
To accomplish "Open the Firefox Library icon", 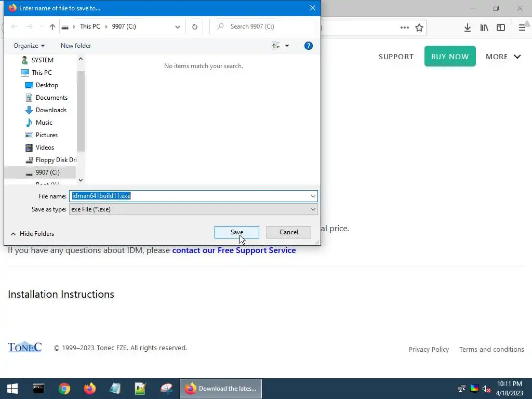I will pos(484,28).
